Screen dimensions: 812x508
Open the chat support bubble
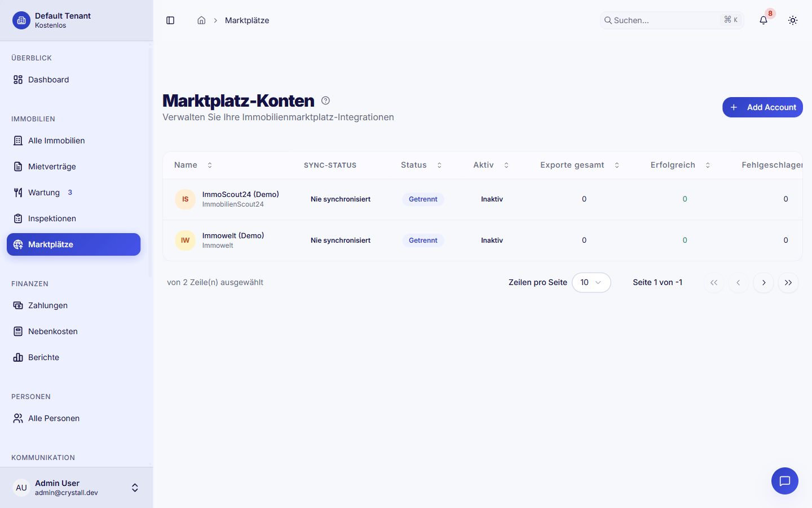click(x=785, y=481)
